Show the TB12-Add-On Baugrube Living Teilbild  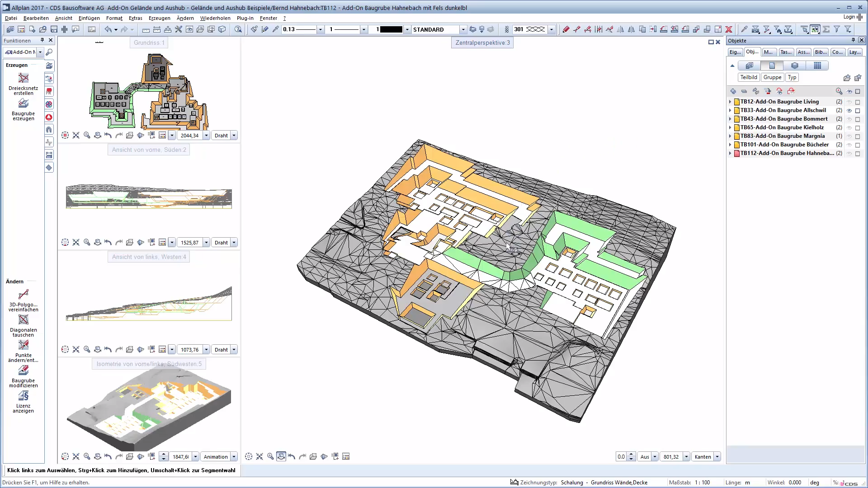[849, 102]
